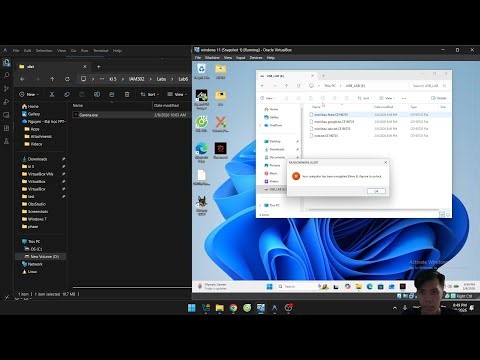Open Sort dropdown in VM Explorer
This screenshot has height=360, width=480.
pos(364,98)
